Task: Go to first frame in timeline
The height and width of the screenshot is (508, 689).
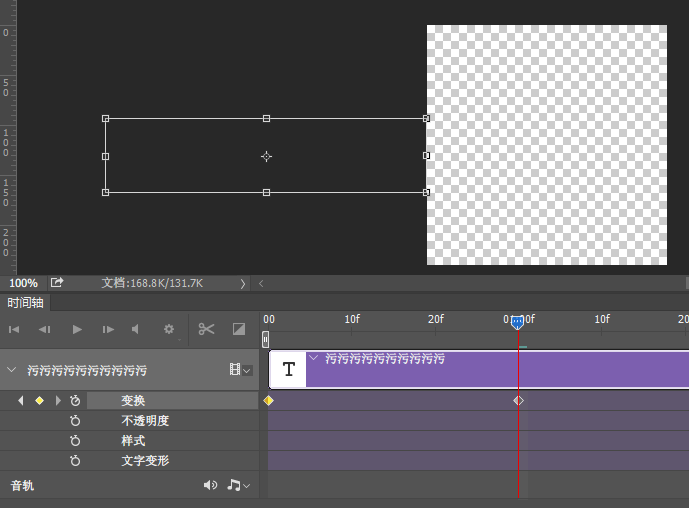Action: pos(14,329)
